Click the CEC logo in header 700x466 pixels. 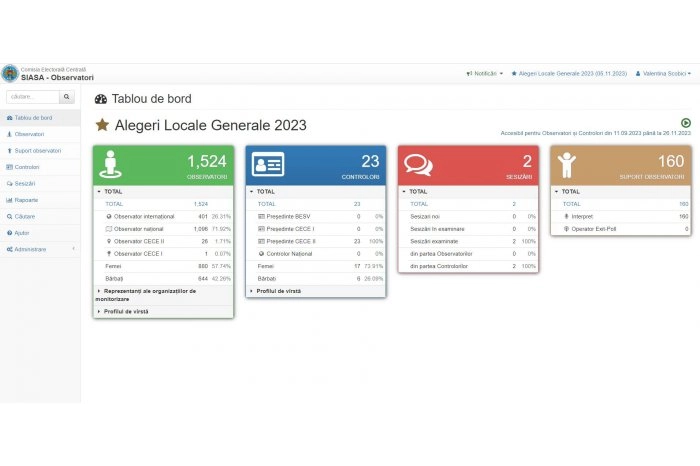10,73
